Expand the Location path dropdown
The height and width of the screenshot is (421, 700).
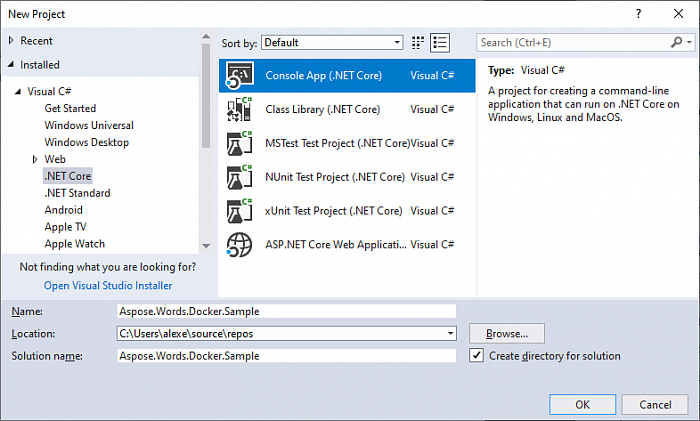(450, 333)
